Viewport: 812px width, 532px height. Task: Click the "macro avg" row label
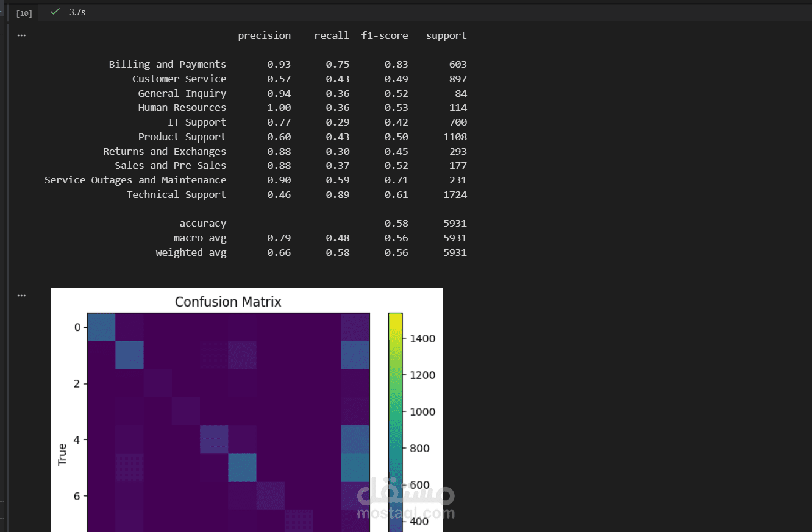tap(200, 238)
